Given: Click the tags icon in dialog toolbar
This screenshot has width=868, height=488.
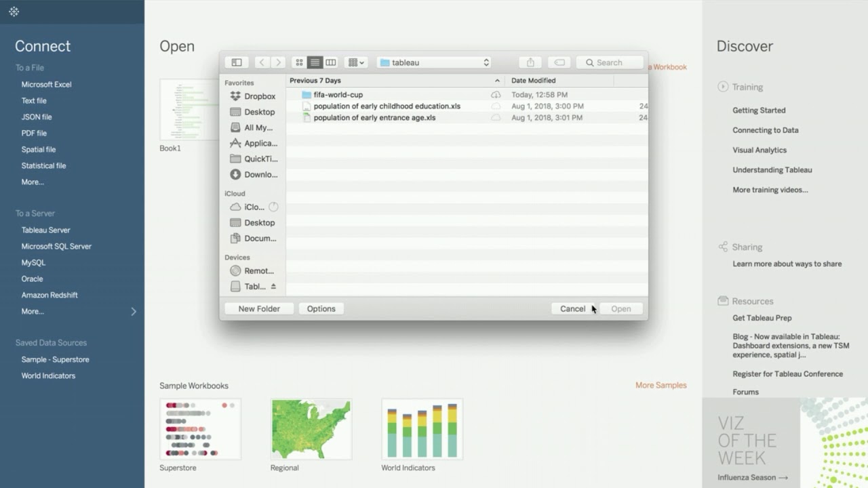Looking at the screenshot, I should click(559, 62).
